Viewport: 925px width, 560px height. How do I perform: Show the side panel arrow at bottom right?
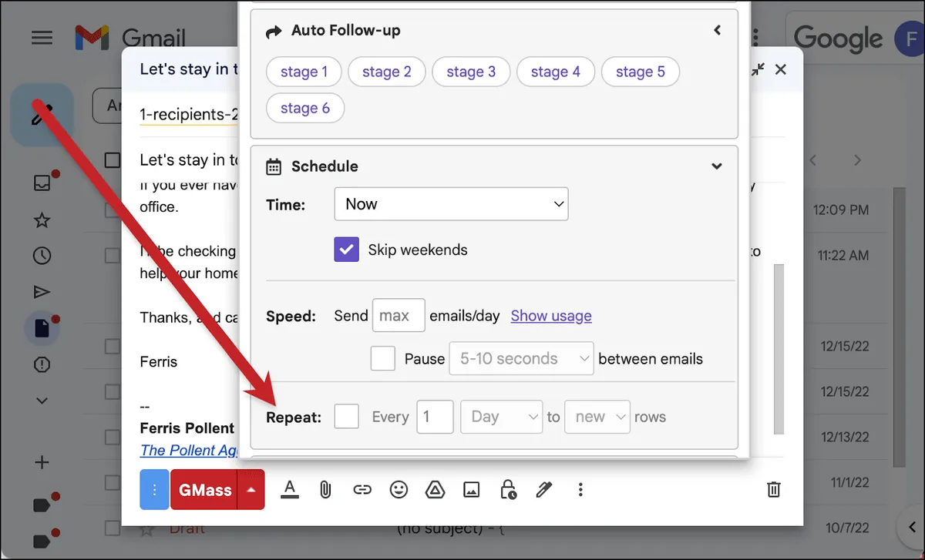point(912,528)
